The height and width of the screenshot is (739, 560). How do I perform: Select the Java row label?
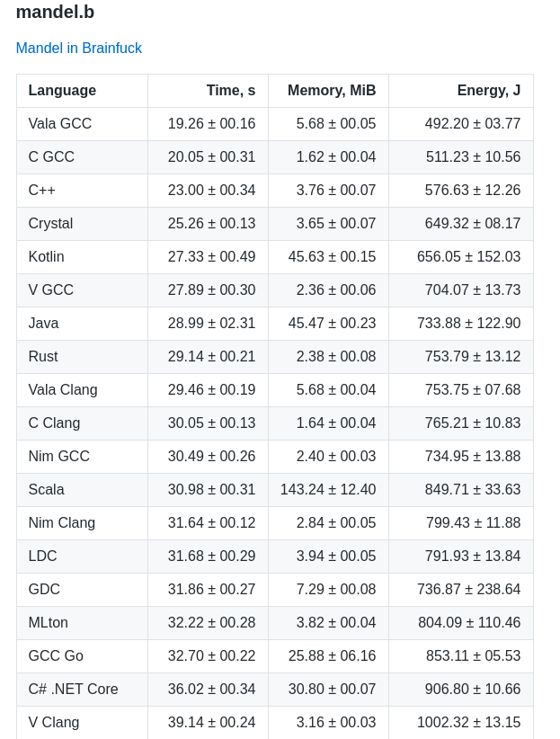point(43,324)
